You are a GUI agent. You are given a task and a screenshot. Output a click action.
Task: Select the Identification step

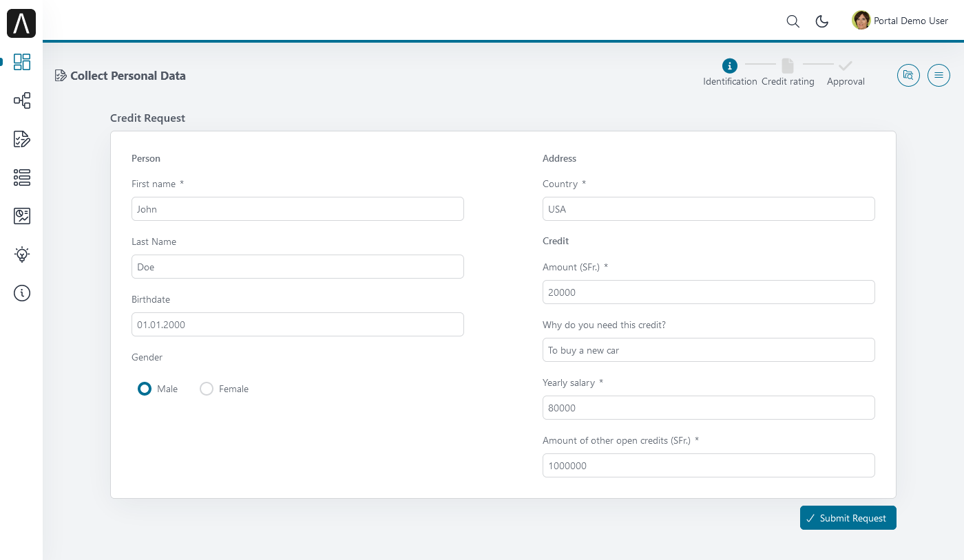(x=730, y=72)
